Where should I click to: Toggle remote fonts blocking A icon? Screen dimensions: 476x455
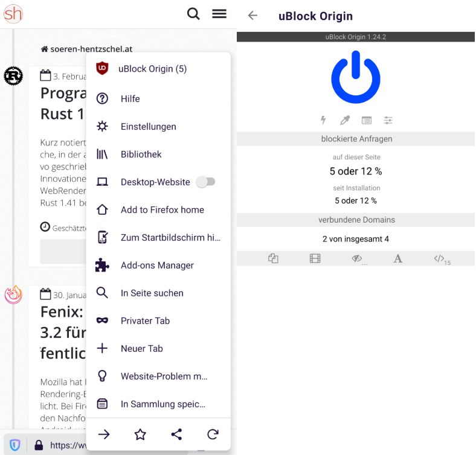pyautogui.click(x=397, y=258)
